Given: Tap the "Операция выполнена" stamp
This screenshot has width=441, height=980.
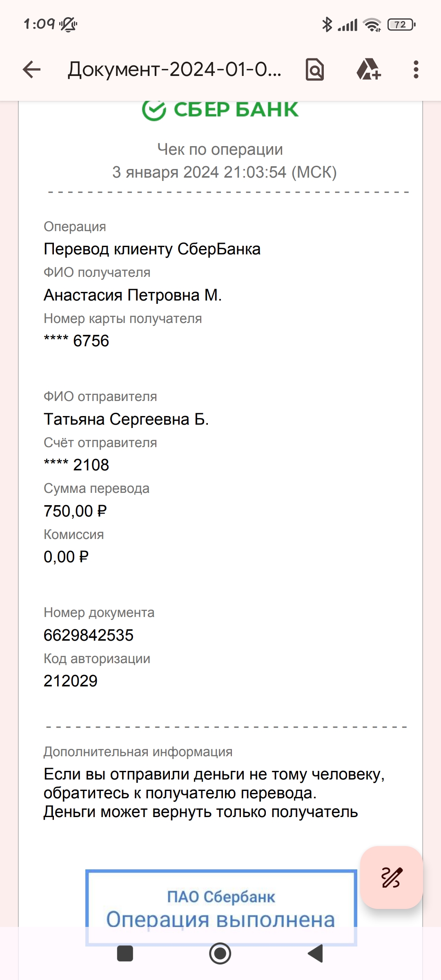Looking at the screenshot, I should point(221,907).
